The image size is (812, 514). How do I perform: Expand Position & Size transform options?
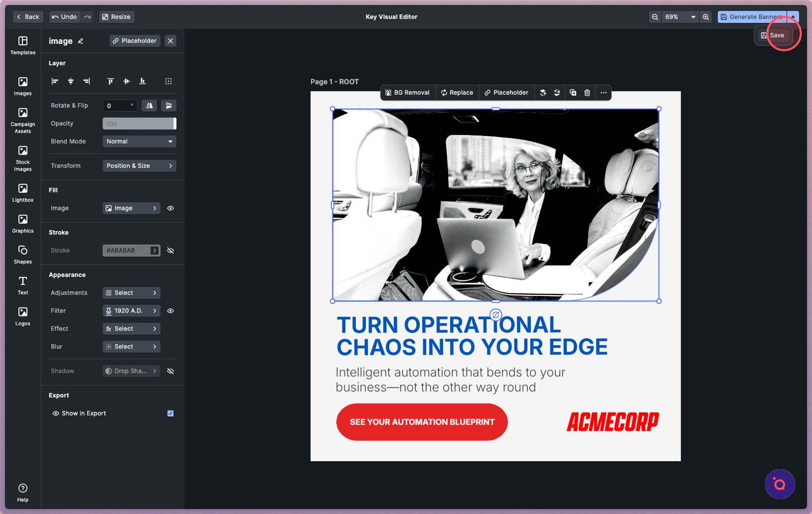point(139,166)
